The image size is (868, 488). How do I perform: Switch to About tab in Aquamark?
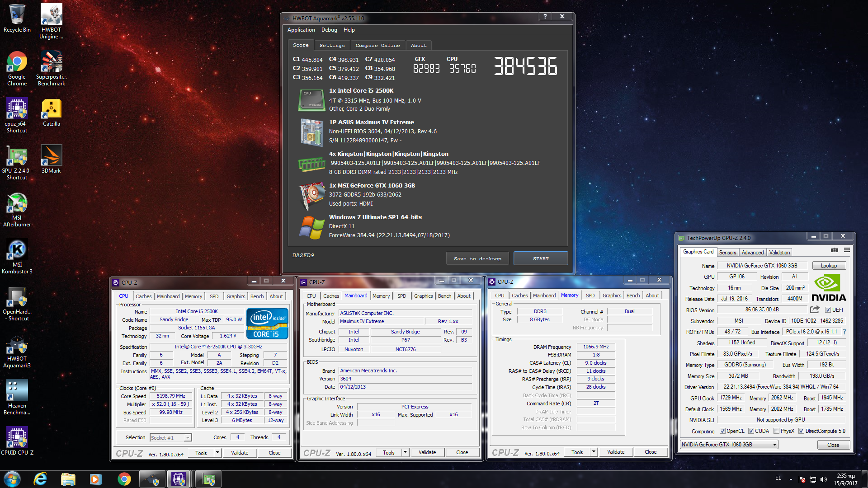click(419, 45)
